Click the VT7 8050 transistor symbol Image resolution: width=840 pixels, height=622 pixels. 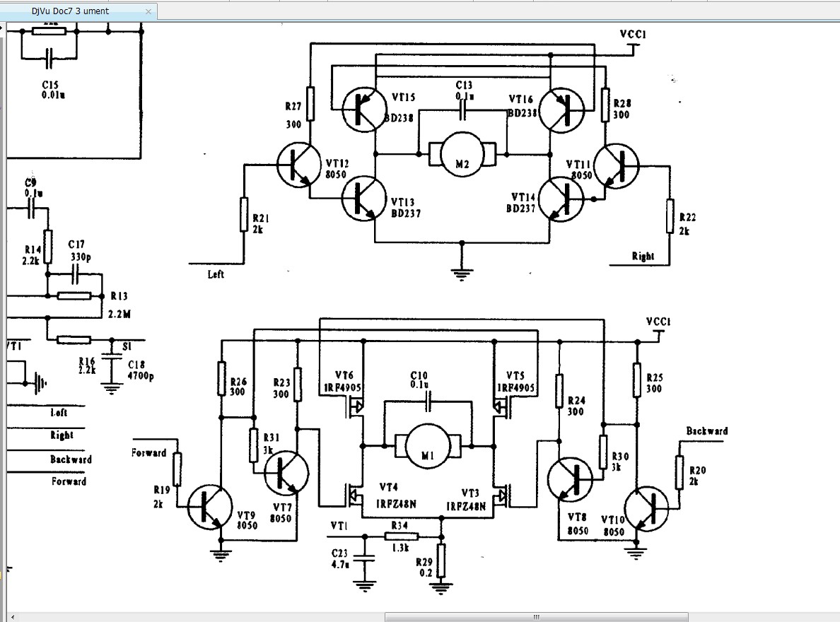286,472
